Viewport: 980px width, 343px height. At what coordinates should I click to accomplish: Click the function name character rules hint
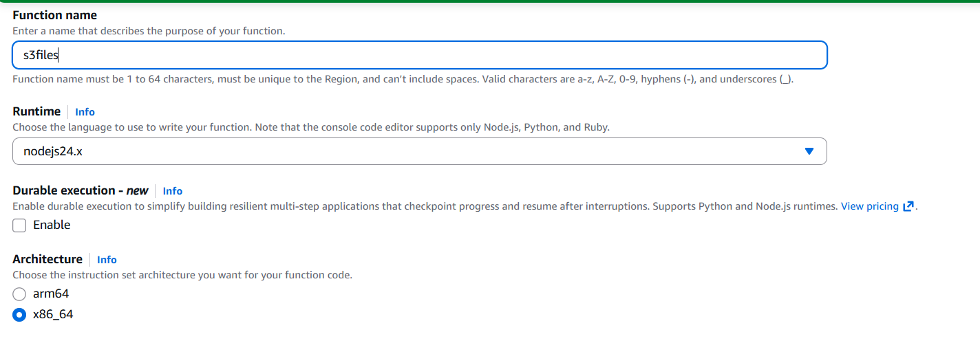pyautogui.click(x=403, y=79)
